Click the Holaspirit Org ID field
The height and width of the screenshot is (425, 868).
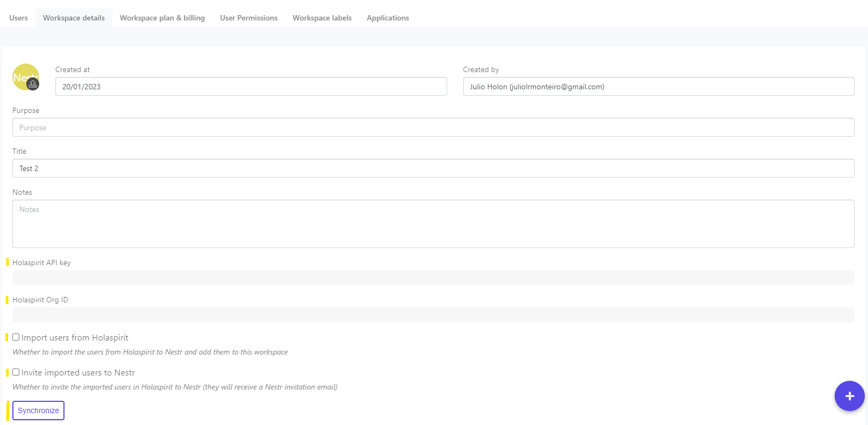coord(433,315)
